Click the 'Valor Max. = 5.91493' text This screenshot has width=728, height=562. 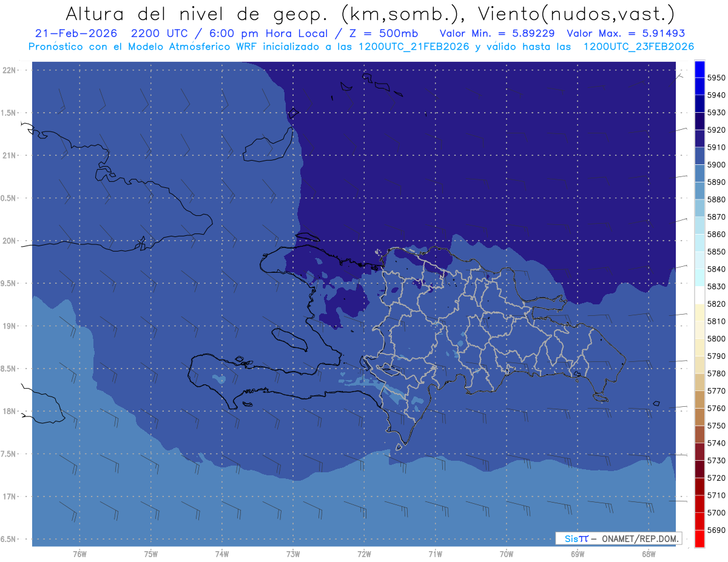point(625,33)
